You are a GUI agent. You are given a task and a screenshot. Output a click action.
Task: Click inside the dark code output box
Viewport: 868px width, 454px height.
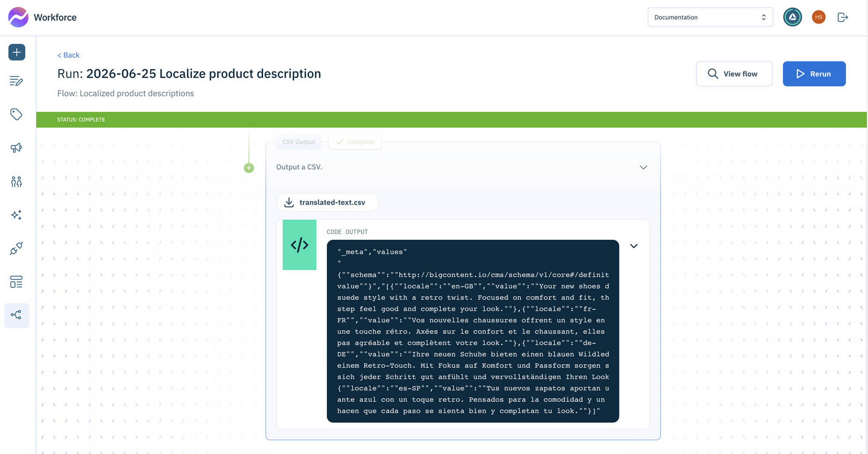pos(473,331)
